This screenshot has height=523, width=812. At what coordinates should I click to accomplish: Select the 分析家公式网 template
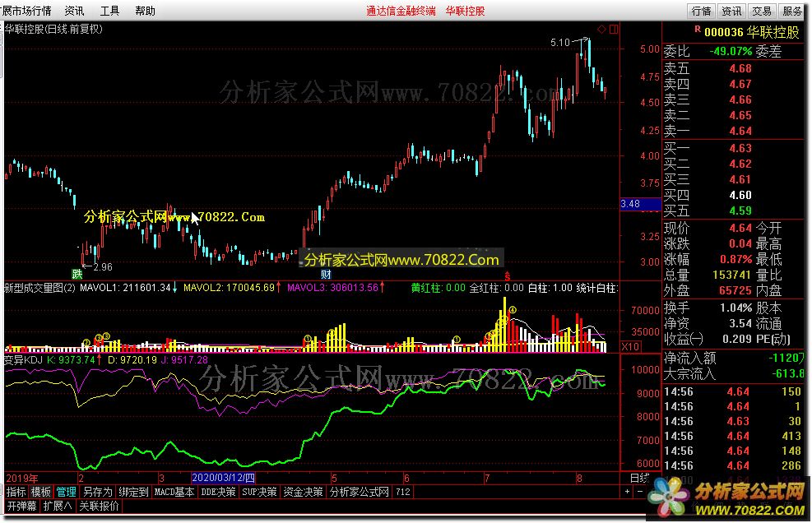pos(359,492)
